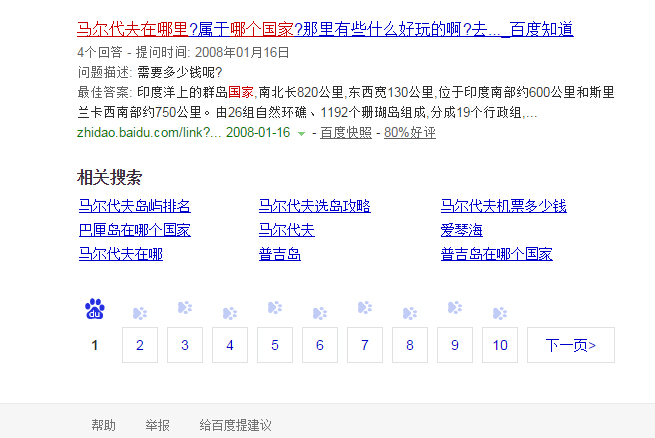Search related term 巴厘岛在哪个国家

click(x=134, y=230)
